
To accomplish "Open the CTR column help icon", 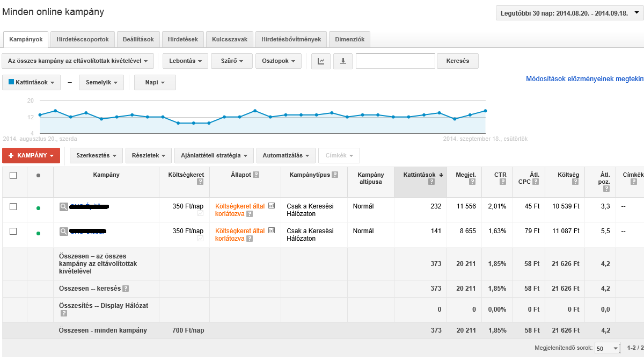I will 503,182.
